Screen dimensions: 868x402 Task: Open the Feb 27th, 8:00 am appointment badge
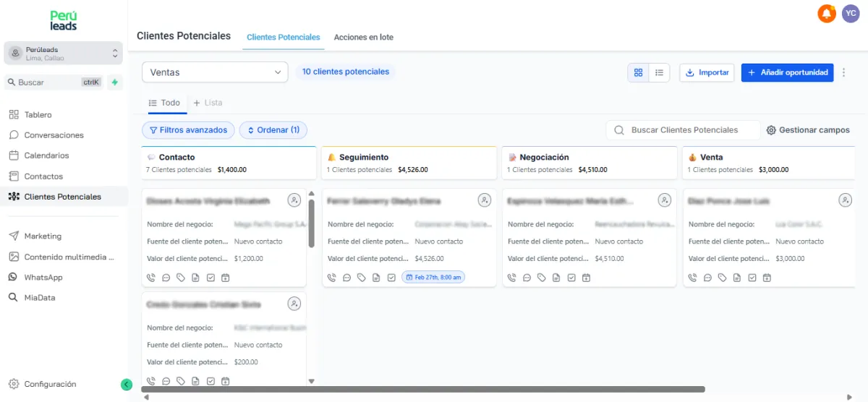click(x=433, y=277)
